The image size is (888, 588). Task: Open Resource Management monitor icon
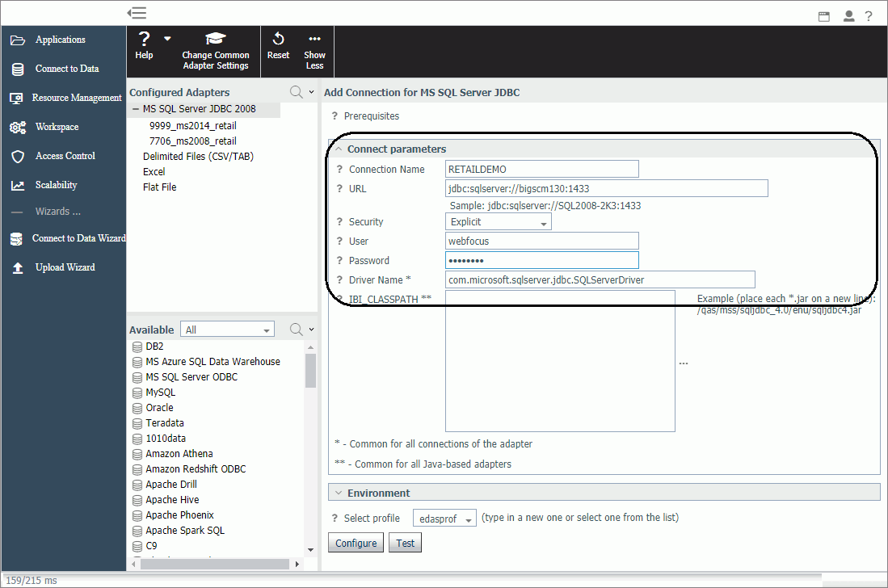click(x=16, y=98)
